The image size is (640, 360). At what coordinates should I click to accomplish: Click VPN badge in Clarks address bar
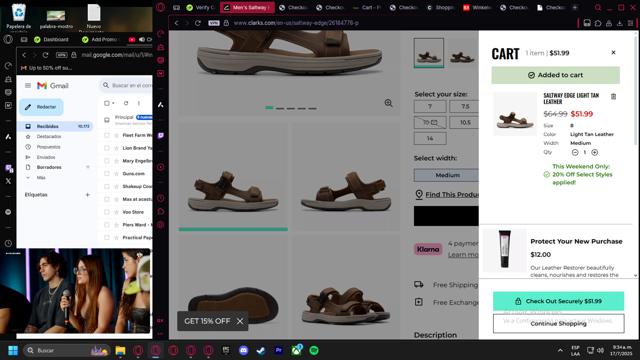tap(214, 23)
